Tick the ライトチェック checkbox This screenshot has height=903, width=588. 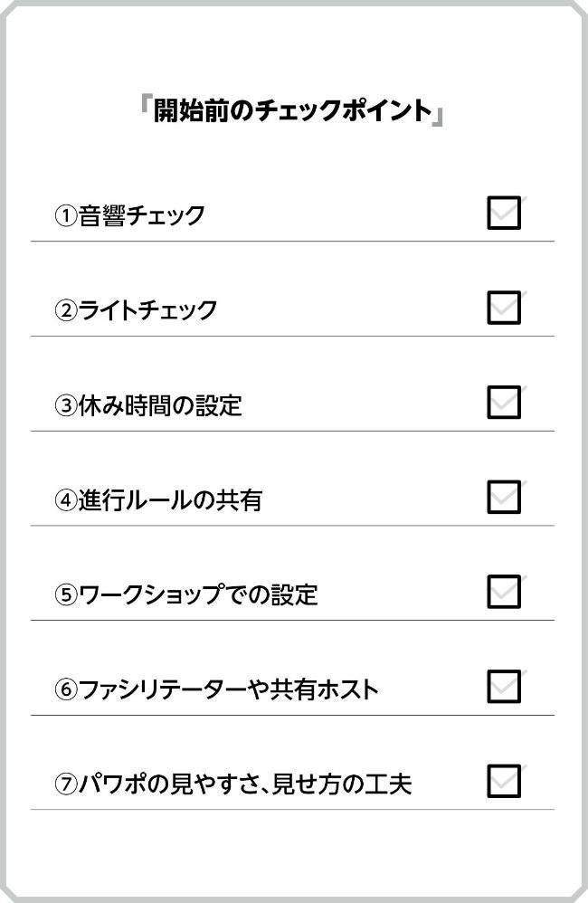click(x=504, y=308)
